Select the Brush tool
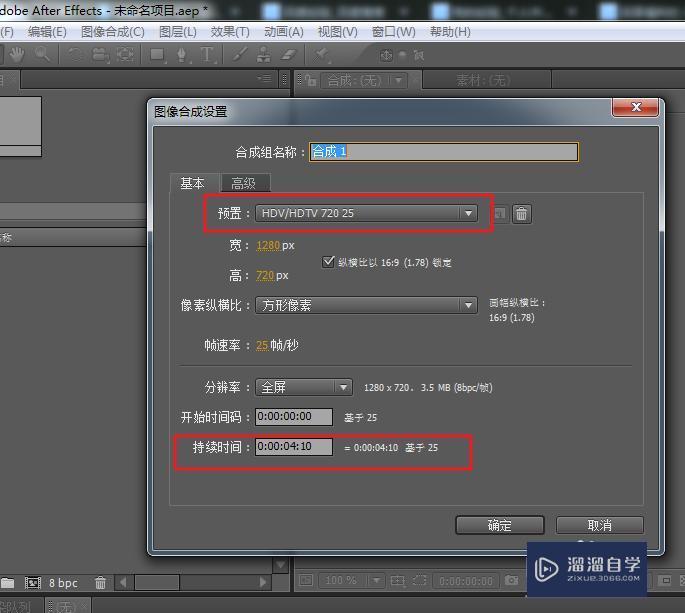This screenshot has height=613, width=685. coord(239,55)
